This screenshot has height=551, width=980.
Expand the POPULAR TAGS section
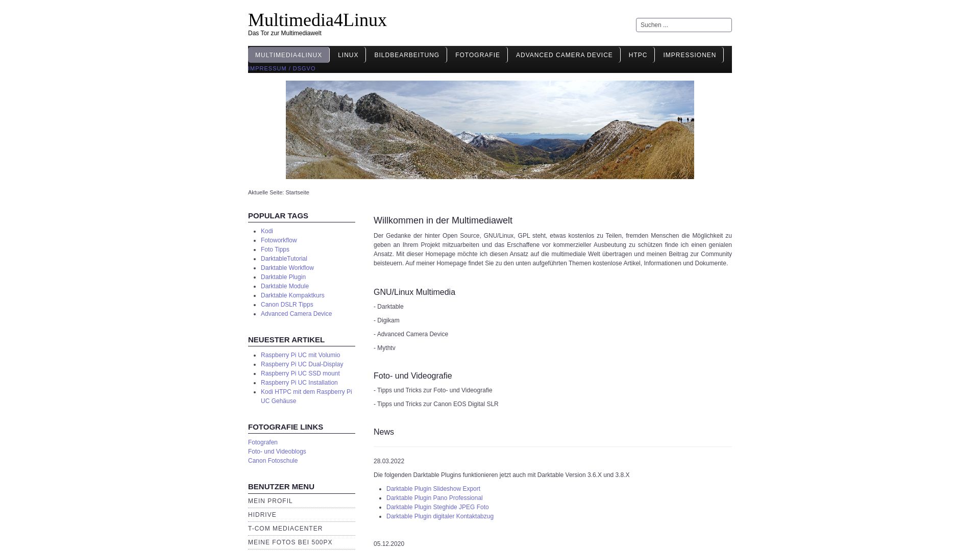tap(278, 215)
